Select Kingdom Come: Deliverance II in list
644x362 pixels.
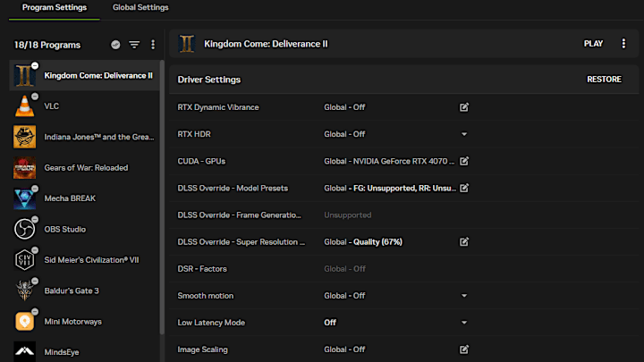pyautogui.click(x=84, y=75)
